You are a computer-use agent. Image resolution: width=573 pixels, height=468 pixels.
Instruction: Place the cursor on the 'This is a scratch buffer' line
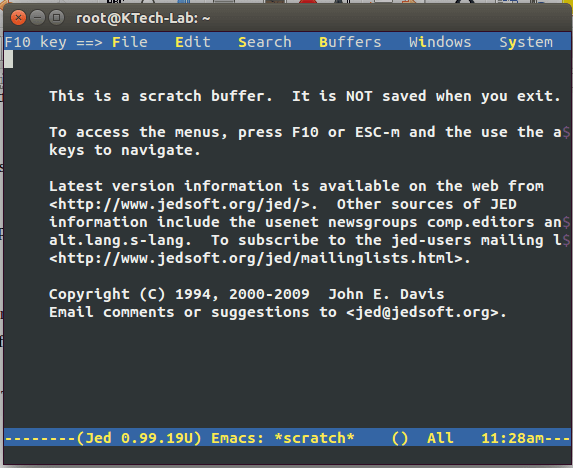(x=305, y=96)
